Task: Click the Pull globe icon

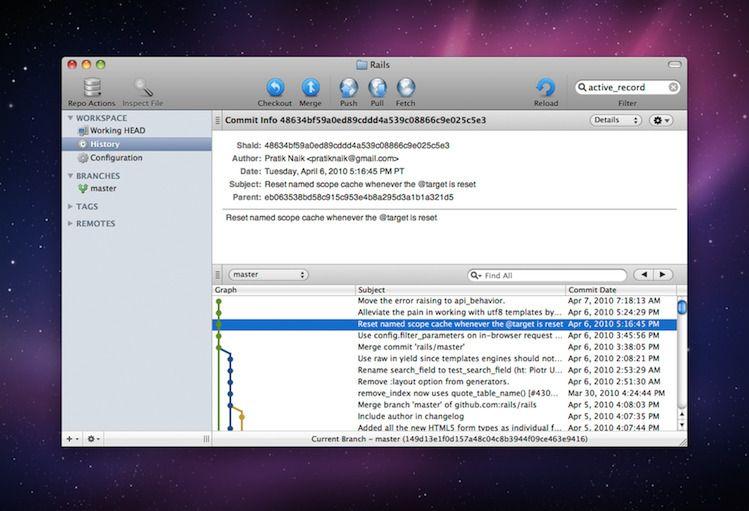Action: (x=377, y=88)
